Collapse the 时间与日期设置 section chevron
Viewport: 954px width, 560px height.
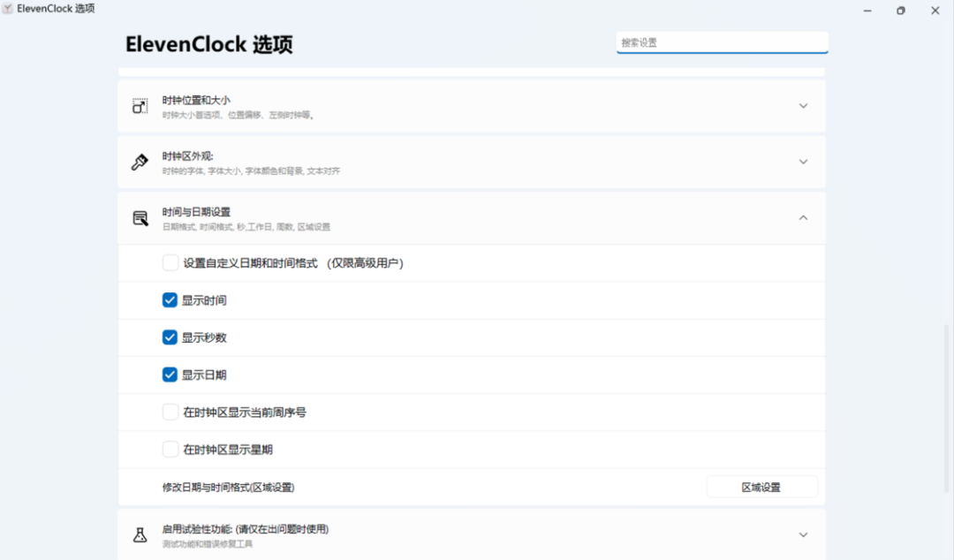click(x=803, y=218)
